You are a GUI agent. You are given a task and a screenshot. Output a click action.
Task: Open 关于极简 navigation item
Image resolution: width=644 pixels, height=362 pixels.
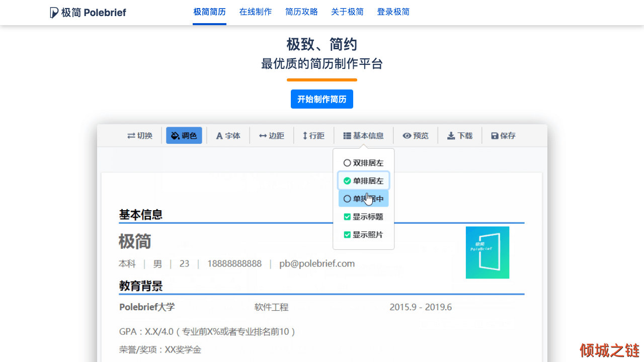[347, 12]
